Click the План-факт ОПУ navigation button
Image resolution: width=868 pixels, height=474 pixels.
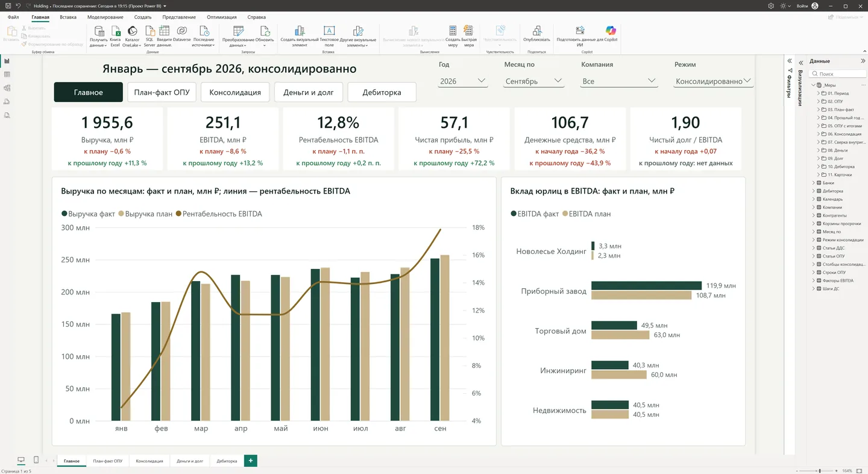point(162,92)
